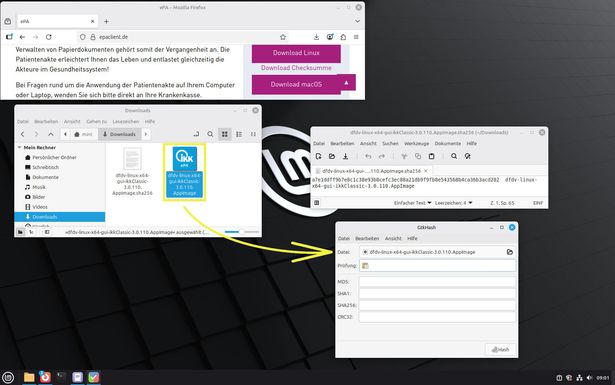Screen dimensions: 615x385
Task: Open the Dokumente menu in text editor
Action: [x=448, y=143]
